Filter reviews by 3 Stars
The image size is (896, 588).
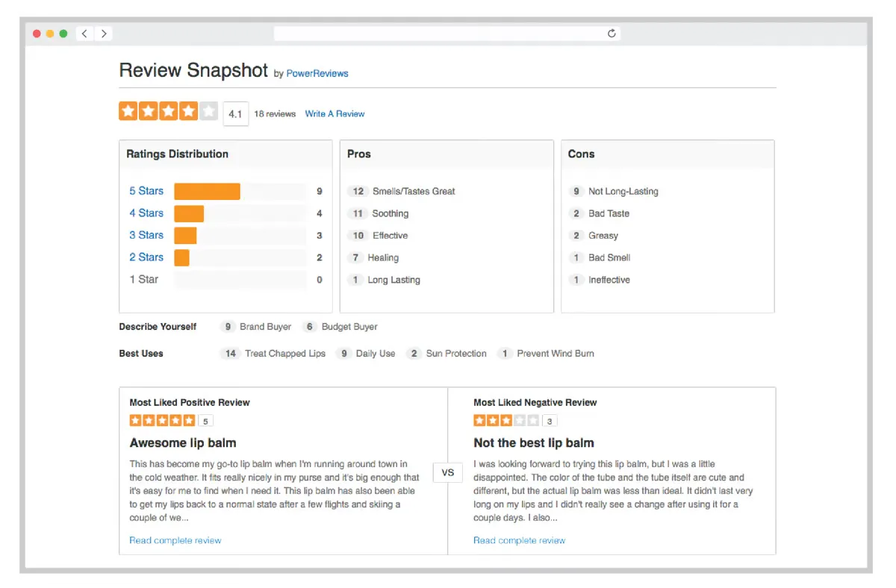pyautogui.click(x=146, y=235)
